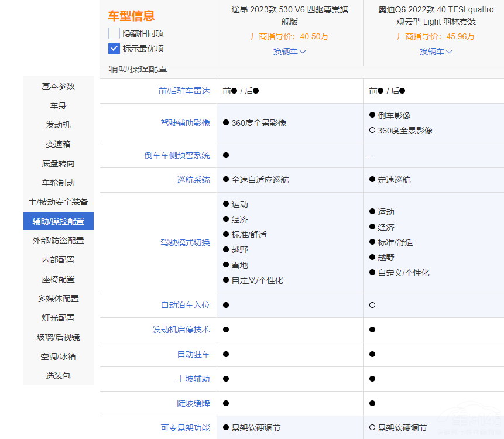
Task: Open 主/被动安全装备 sidebar item
Action: pyautogui.click(x=59, y=202)
